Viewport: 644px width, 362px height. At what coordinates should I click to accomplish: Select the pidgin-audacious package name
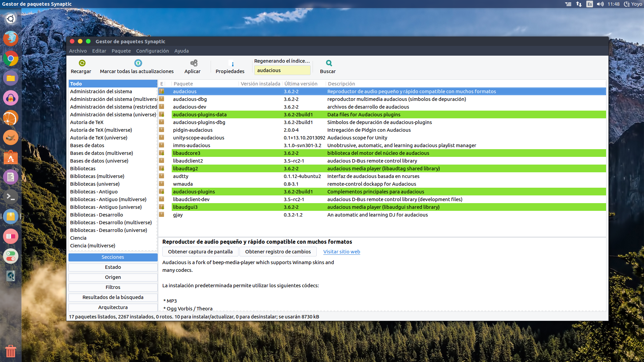pos(193,130)
